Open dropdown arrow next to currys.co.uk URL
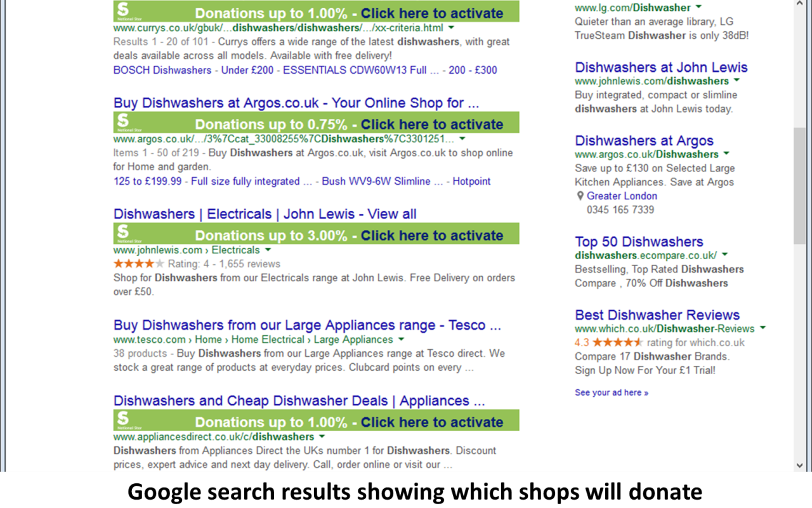 coord(451,28)
